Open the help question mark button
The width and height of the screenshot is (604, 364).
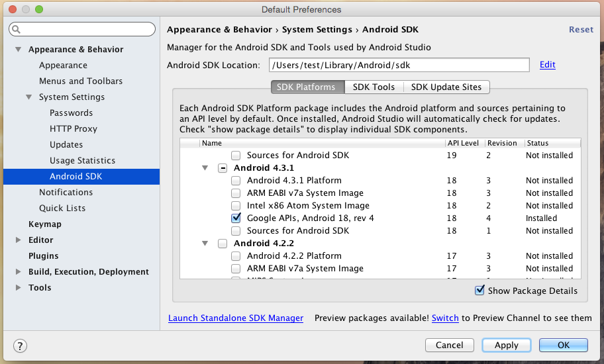click(x=20, y=345)
